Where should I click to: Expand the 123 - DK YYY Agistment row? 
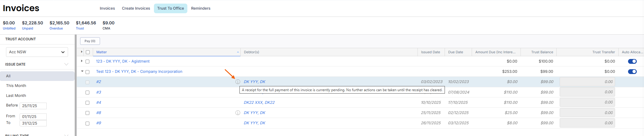click(82, 61)
